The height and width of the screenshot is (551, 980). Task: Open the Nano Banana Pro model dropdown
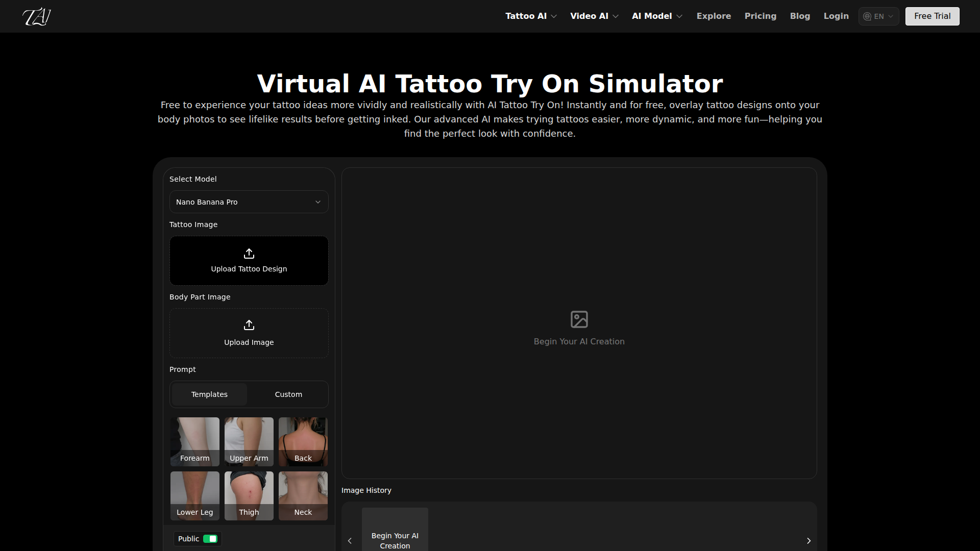[249, 202]
